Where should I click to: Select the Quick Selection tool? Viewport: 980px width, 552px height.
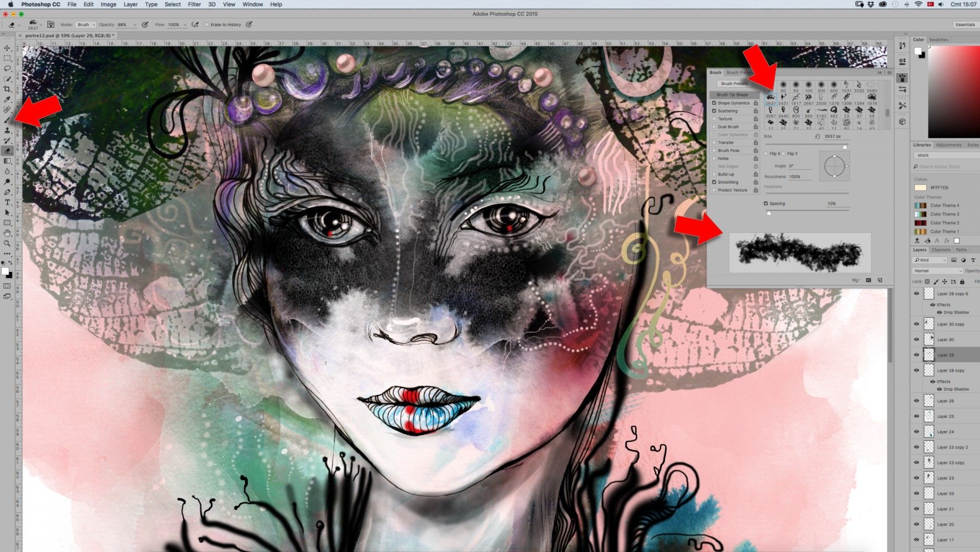[7, 79]
